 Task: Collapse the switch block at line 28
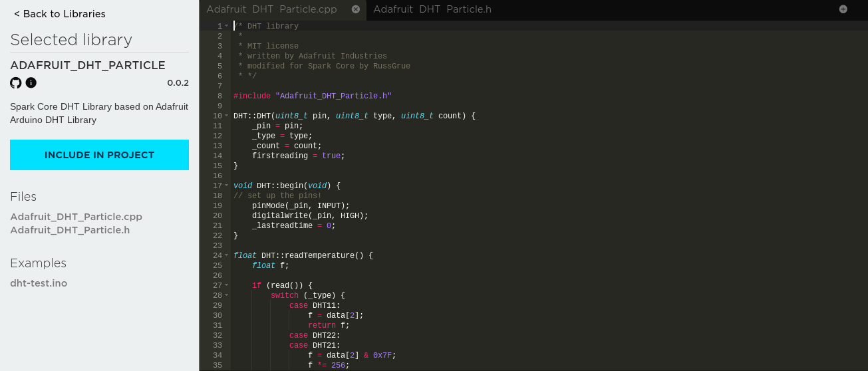[227, 295]
